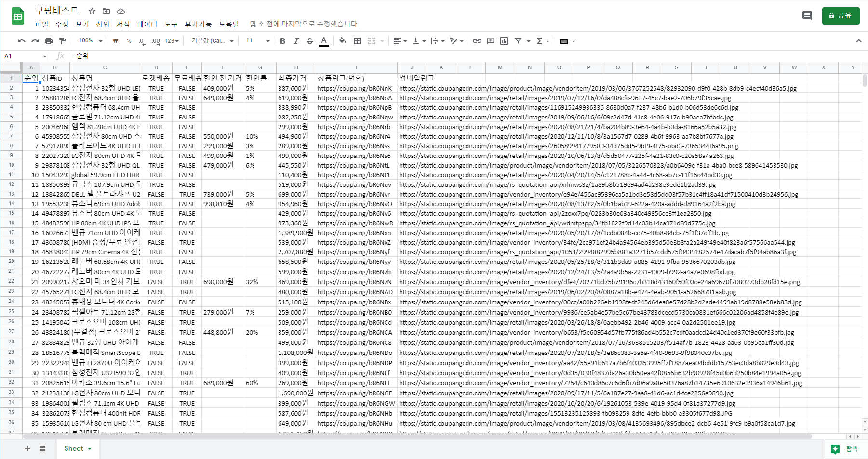Increase decimal places

click(x=156, y=41)
